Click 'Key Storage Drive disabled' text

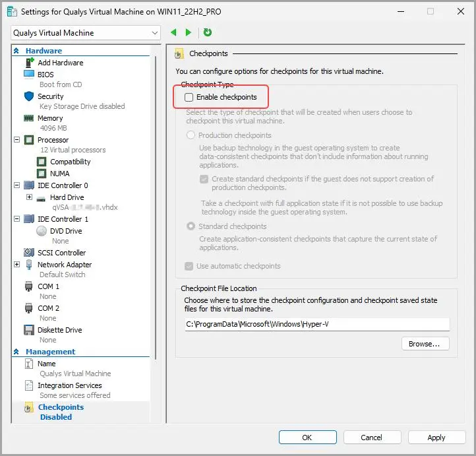coord(82,106)
